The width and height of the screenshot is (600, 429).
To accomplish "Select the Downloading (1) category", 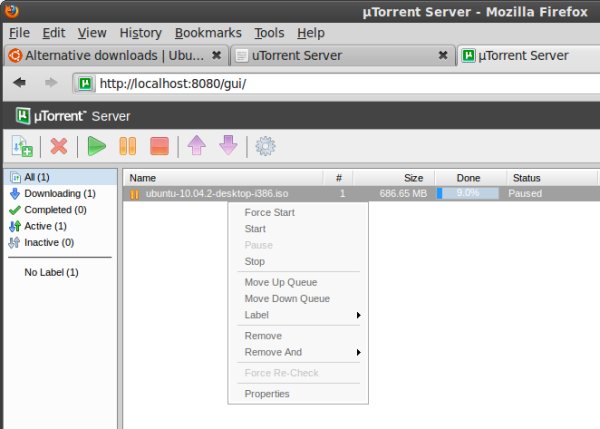I will (x=60, y=194).
